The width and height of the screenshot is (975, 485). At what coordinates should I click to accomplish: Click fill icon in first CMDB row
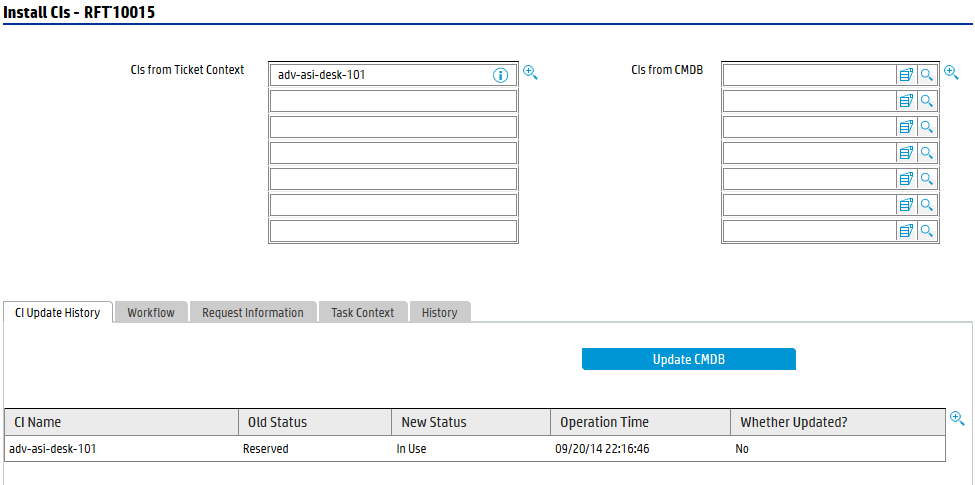[906, 75]
